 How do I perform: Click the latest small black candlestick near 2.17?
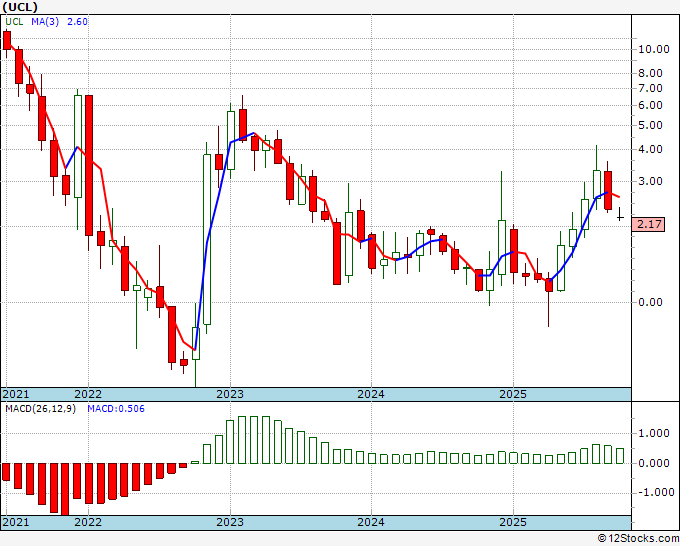point(620,216)
